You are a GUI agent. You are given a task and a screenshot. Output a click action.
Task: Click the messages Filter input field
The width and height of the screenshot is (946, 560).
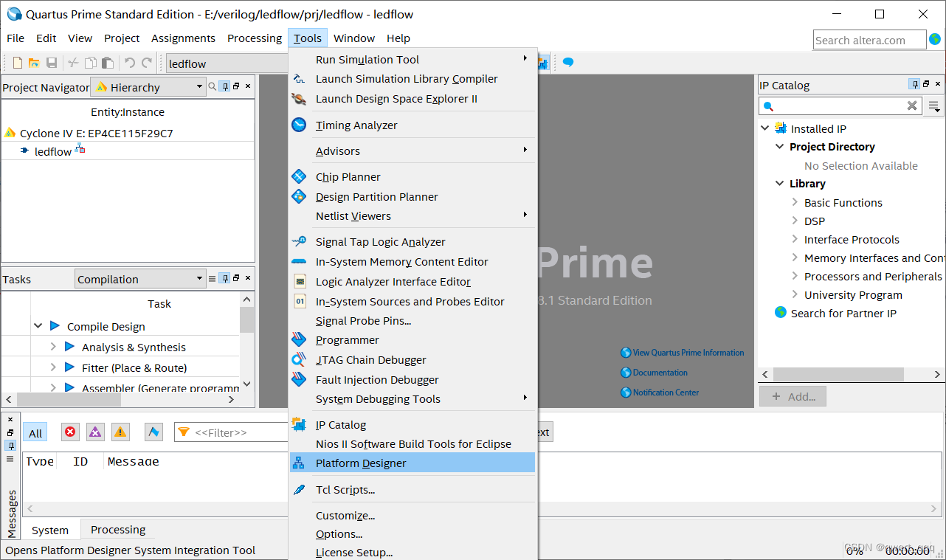pos(232,432)
